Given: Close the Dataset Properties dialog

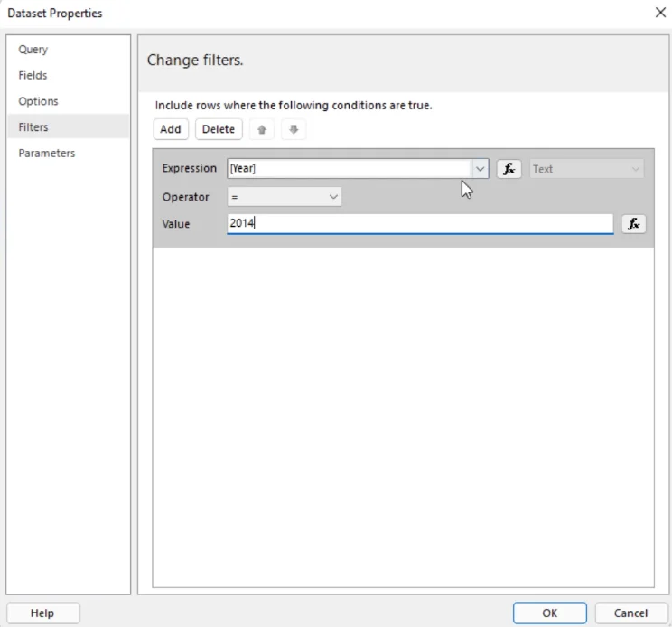Looking at the screenshot, I should point(660,13).
